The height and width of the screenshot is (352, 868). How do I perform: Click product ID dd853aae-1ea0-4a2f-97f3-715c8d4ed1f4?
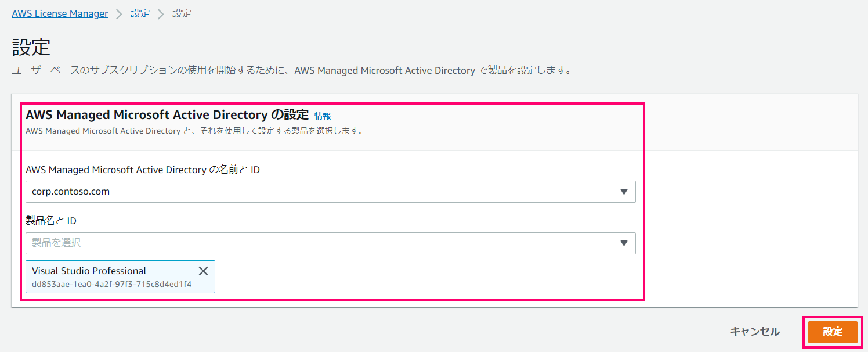[111, 285]
